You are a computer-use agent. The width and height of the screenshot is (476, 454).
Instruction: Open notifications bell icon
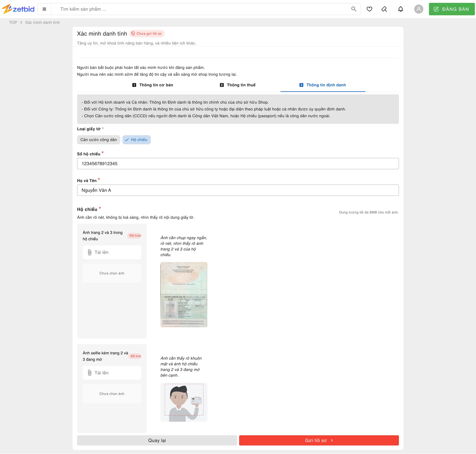point(400,9)
